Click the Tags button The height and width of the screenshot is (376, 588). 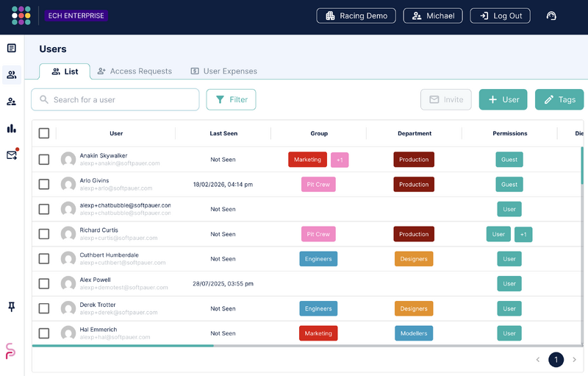coord(559,99)
